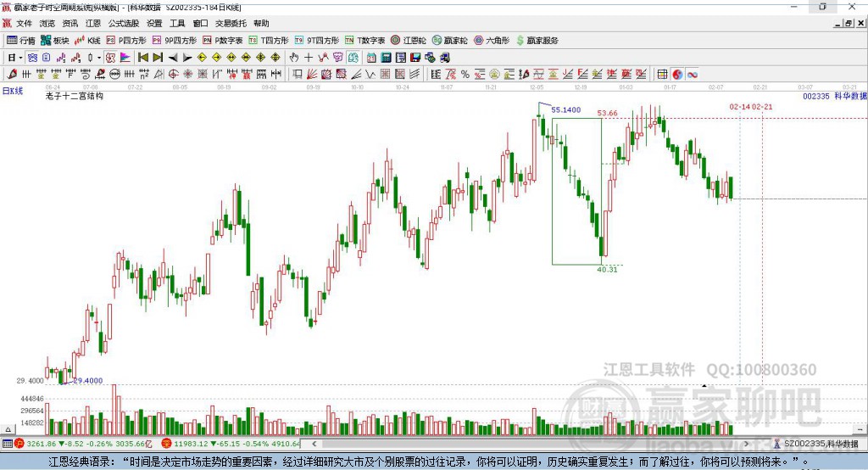Click 老子十二宫结构 indicator label

click(x=75, y=96)
